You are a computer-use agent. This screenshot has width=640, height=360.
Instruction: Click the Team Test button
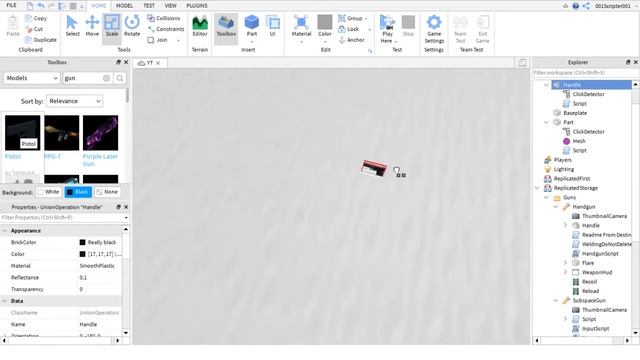[460, 29]
